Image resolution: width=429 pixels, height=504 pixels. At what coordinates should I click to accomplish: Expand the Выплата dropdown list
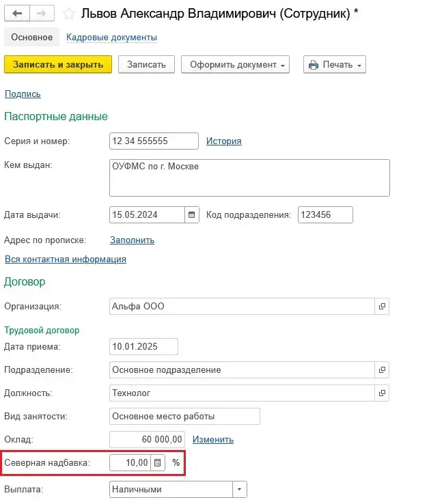[239, 489]
